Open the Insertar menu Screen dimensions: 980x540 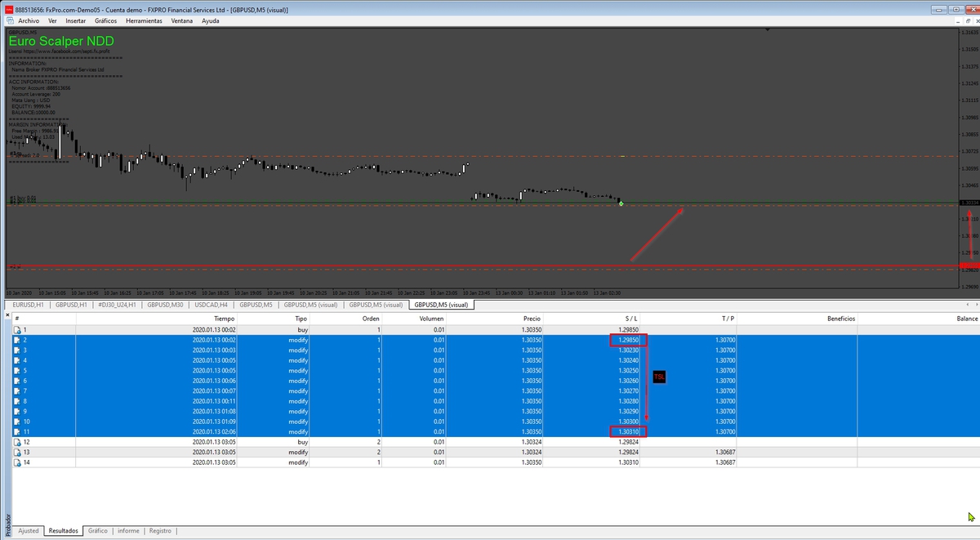[76, 20]
